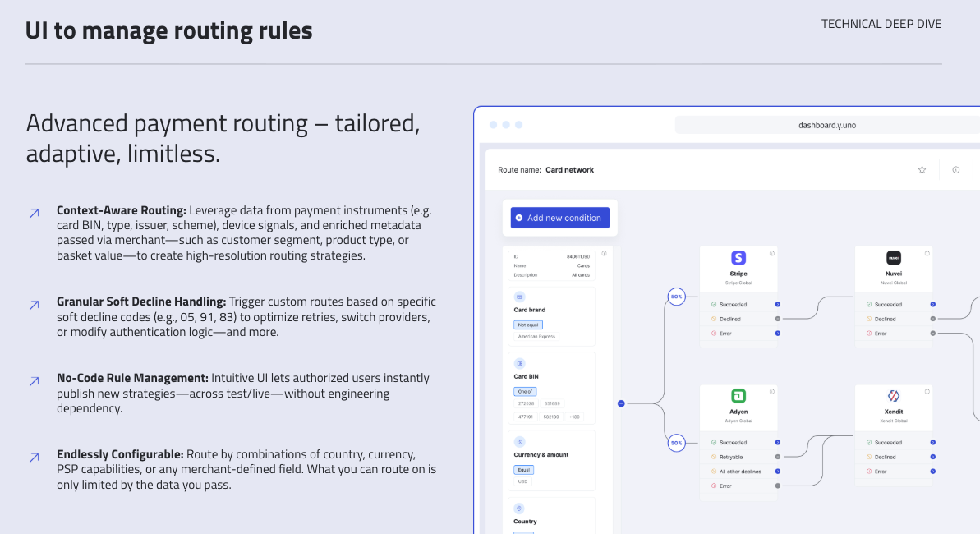980x534 pixels.
Task: Click the options icon on the Stripe card
Action: pyautogui.click(x=772, y=253)
